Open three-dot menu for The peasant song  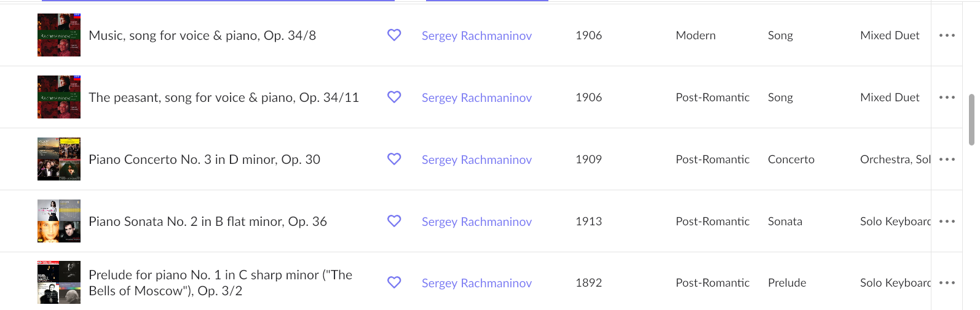tap(947, 98)
